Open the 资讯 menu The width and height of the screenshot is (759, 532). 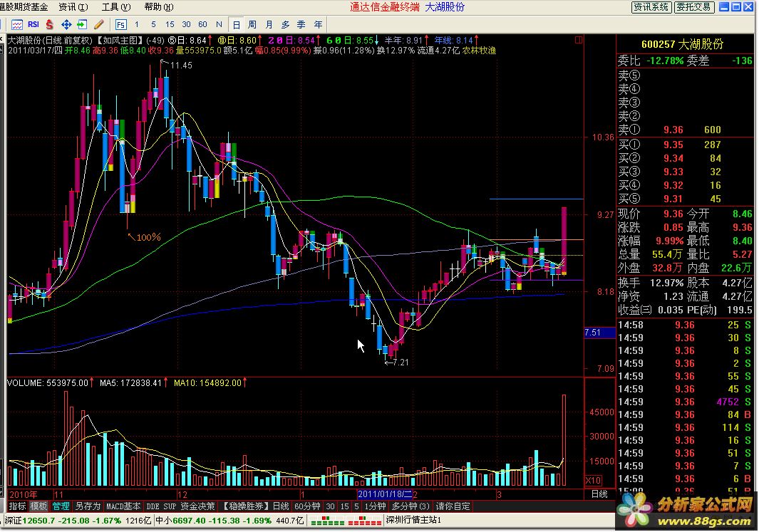pos(73,7)
